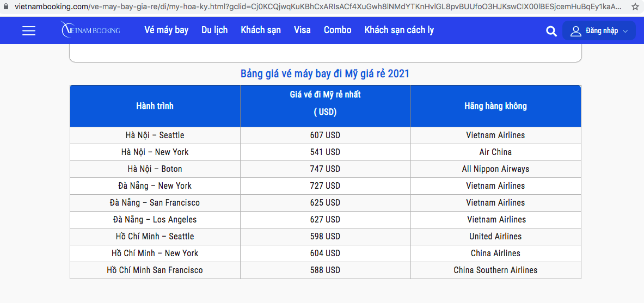Bookmark page with star icon
Screen dimensions: 644x303
coord(635,7)
